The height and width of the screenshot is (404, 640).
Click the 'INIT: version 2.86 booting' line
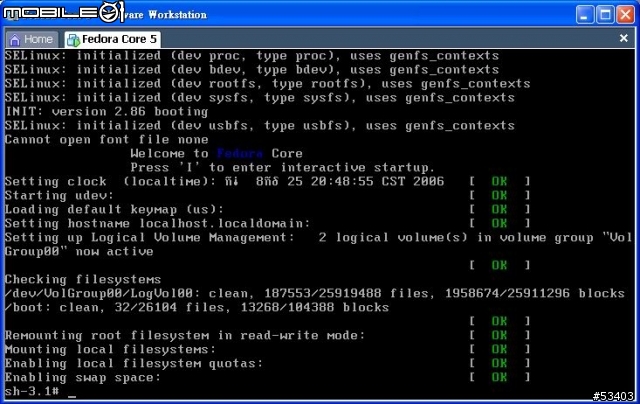(x=107, y=111)
